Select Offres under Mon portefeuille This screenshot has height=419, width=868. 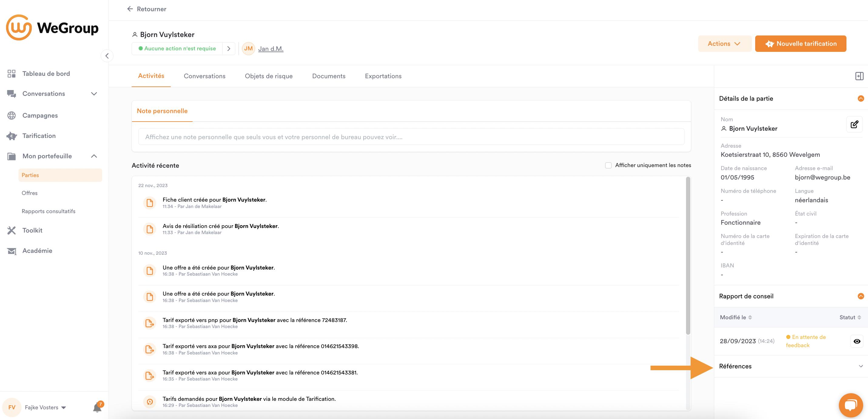[30, 193]
